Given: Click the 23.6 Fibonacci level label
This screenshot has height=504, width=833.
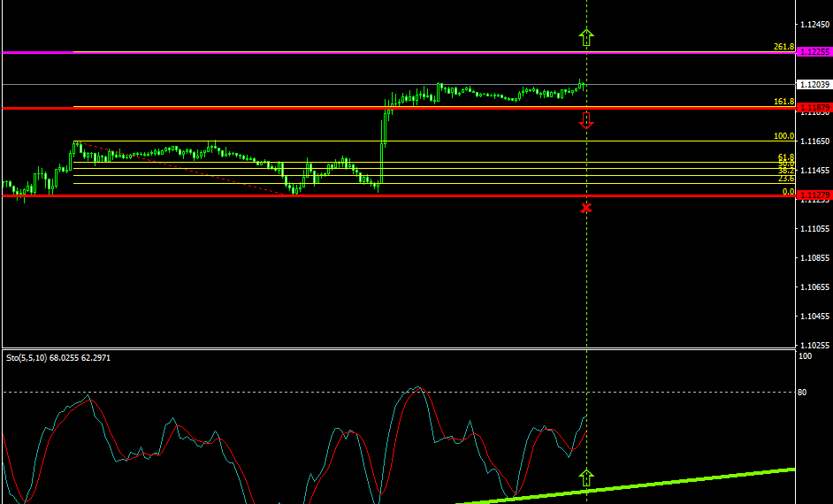Looking at the screenshot, I should (x=785, y=179).
